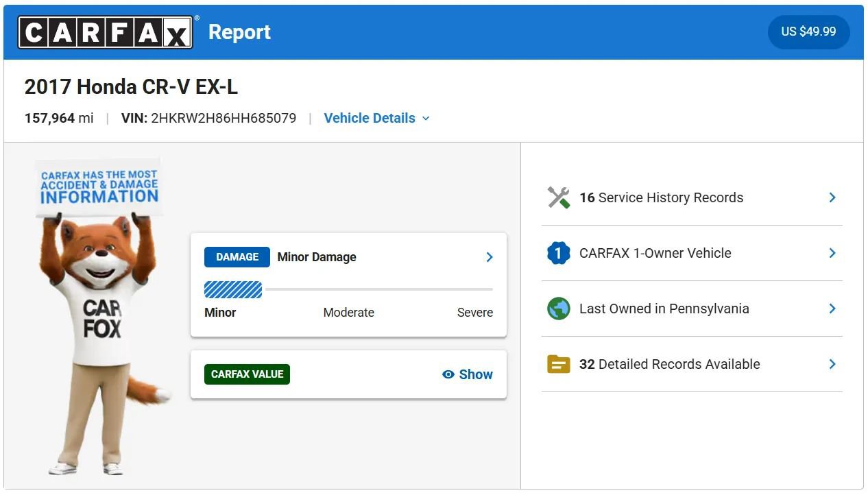
Task: Click the 2017 Honda CR-V EX-L title
Action: tap(131, 86)
